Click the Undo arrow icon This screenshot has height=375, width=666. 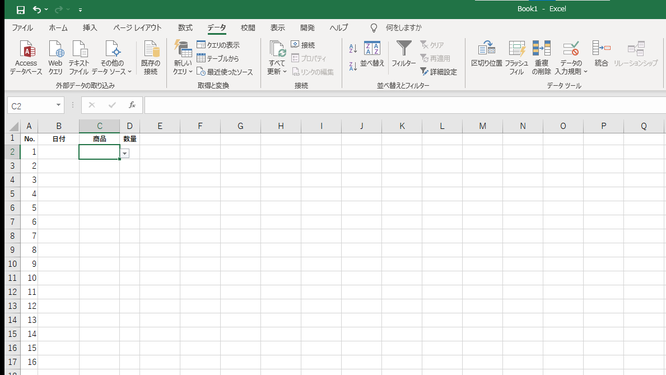coord(37,9)
